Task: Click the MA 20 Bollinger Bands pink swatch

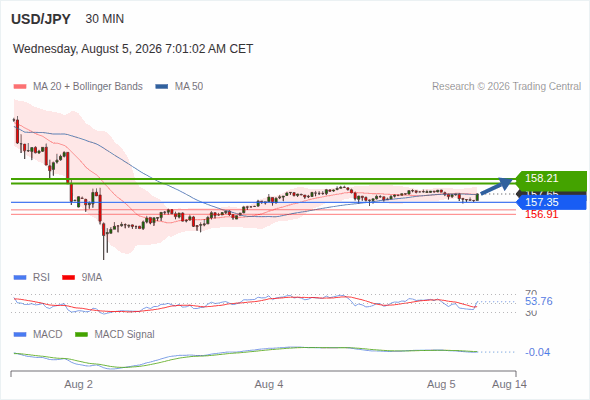Action: pyautogui.click(x=20, y=87)
